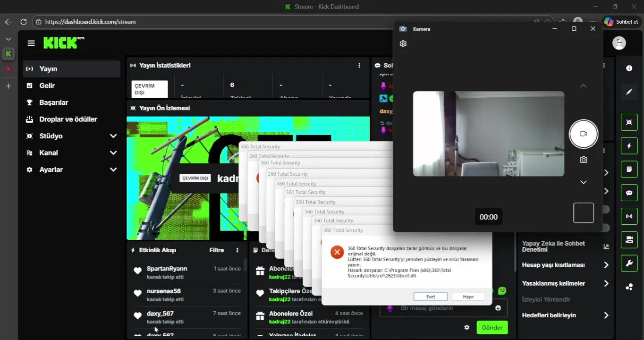Click the three-dots cluster icon in right sidebar
Screen dimensions: 644x340
tap(629, 287)
